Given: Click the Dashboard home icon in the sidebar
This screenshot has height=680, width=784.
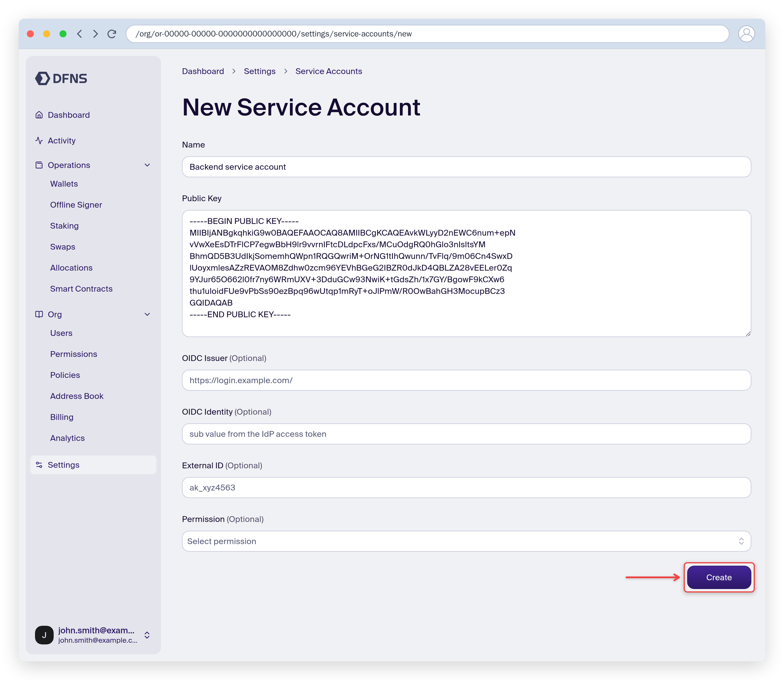Looking at the screenshot, I should point(39,115).
